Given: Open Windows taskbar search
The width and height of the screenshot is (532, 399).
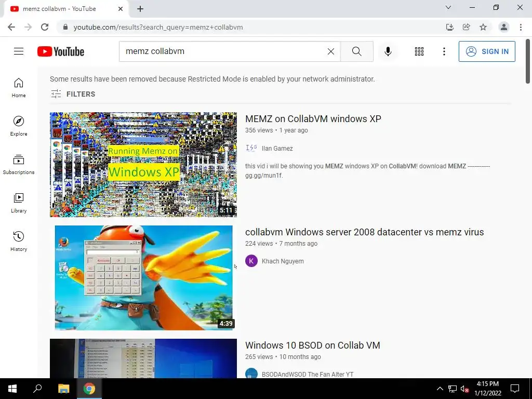Looking at the screenshot, I should (x=37, y=389).
